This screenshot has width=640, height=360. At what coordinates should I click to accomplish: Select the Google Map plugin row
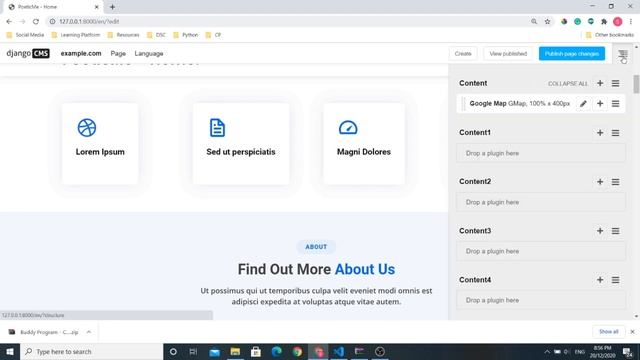pyautogui.click(x=541, y=104)
